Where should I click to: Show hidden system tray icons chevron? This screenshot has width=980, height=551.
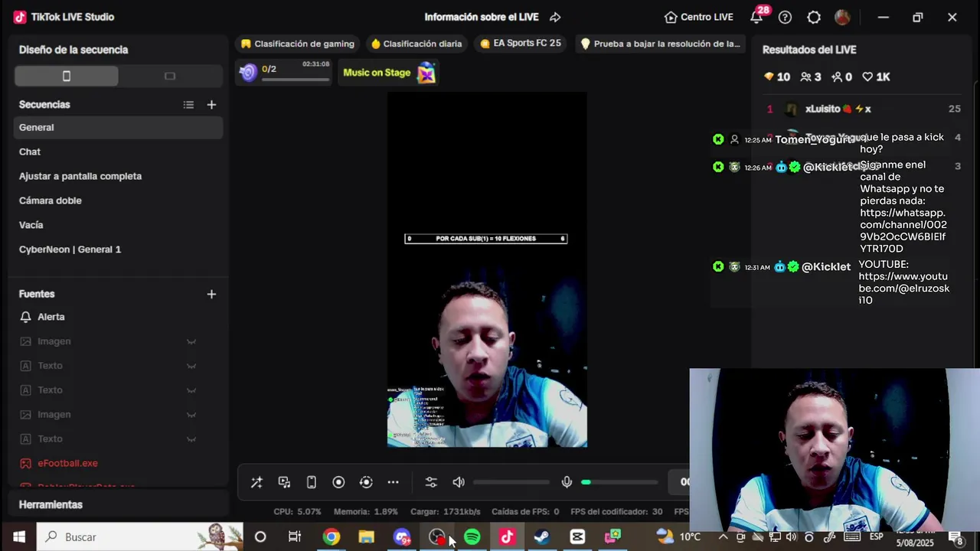tap(723, 537)
